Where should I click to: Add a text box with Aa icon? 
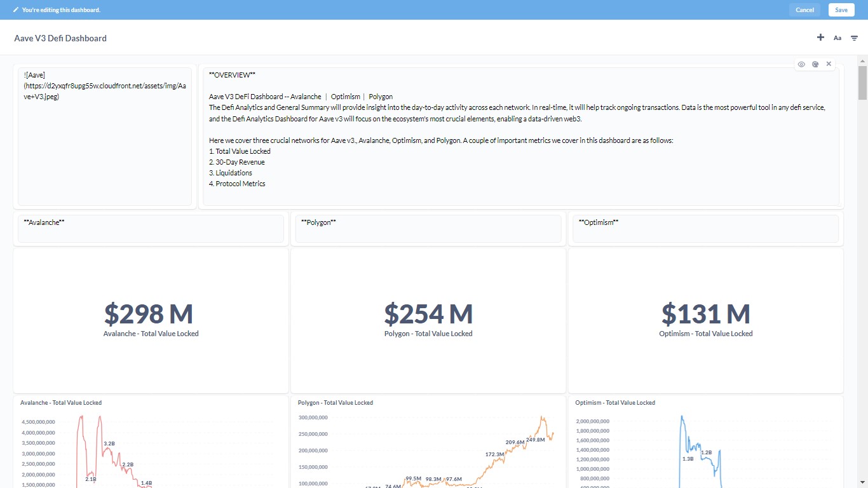click(837, 38)
